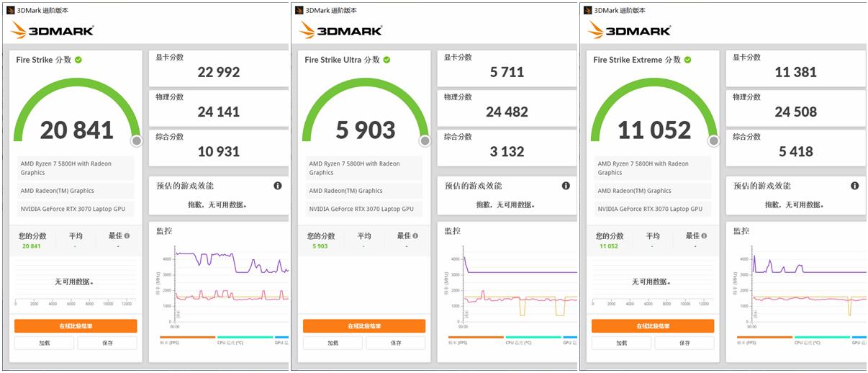Viewport: 868px width, 373px height.
Task: Click the 综合分数 value 10 931
Action: tap(219, 151)
